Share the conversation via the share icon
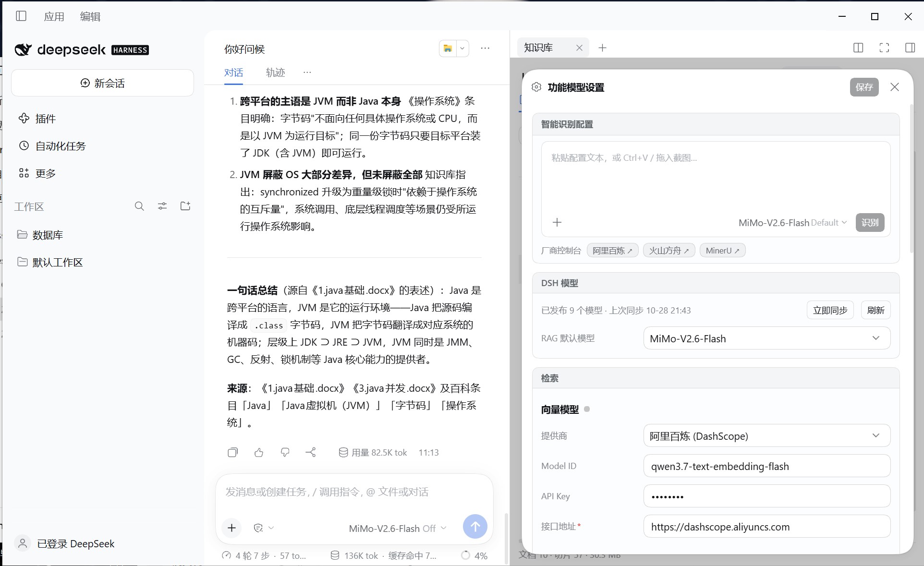924x566 pixels. pyautogui.click(x=311, y=452)
